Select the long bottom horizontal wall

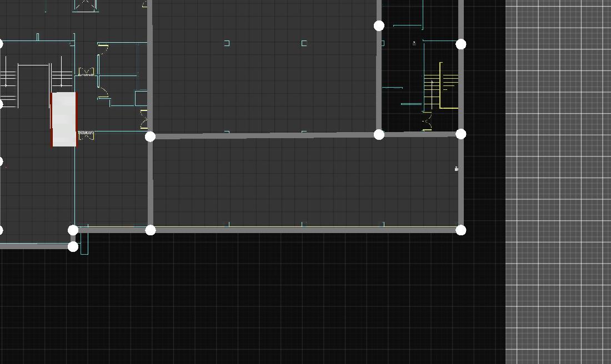point(305,229)
